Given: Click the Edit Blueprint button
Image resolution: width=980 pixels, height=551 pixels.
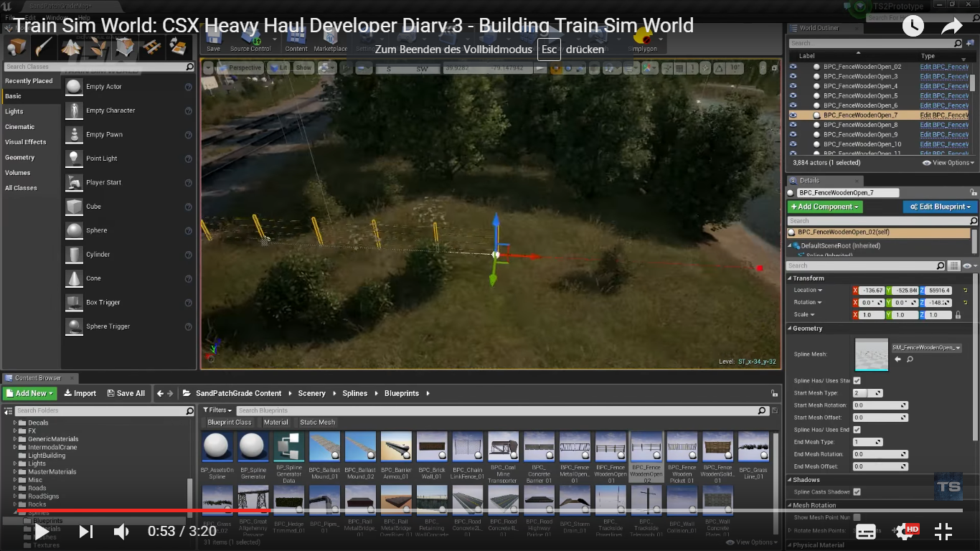Looking at the screenshot, I should click(x=940, y=207).
